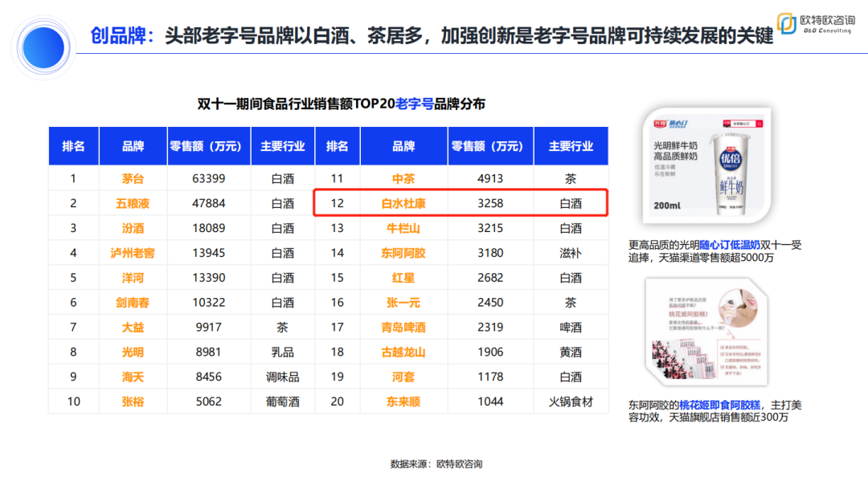Click sales value 3180
This screenshot has width=868, height=481.
[490, 253]
